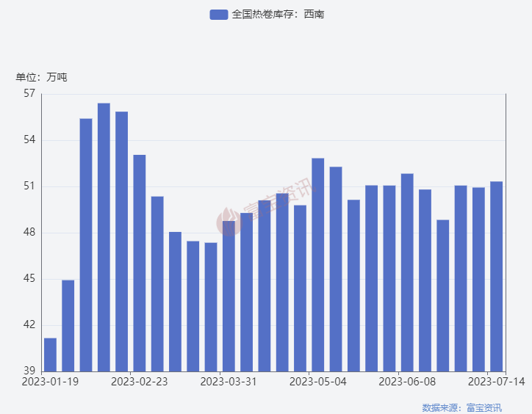
Task: Click the y-axis value 39
Action: point(29,371)
